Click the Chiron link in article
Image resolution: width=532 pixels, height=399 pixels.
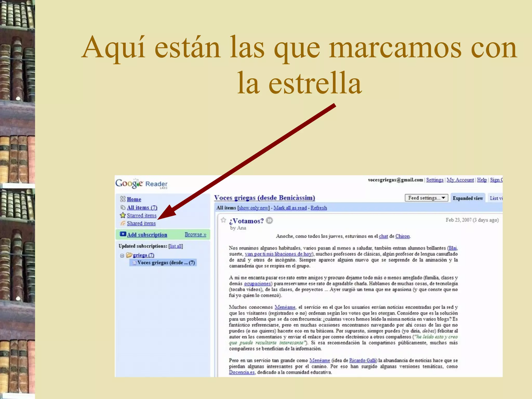coord(402,236)
